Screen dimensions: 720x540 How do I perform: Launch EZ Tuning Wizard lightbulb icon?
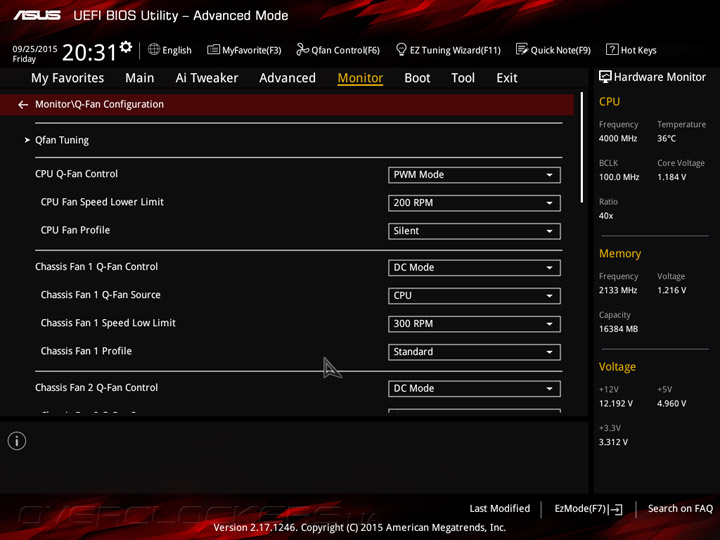pyautogui.click(x=401, y=49)
